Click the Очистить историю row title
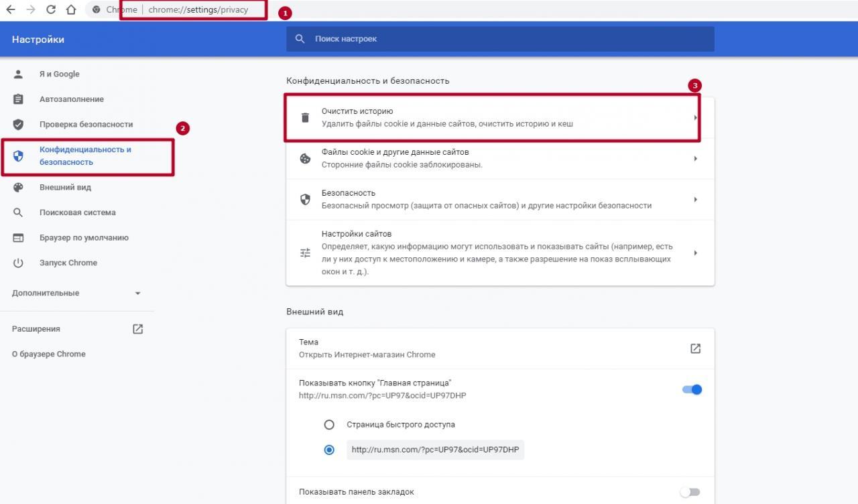 (357, 111)
